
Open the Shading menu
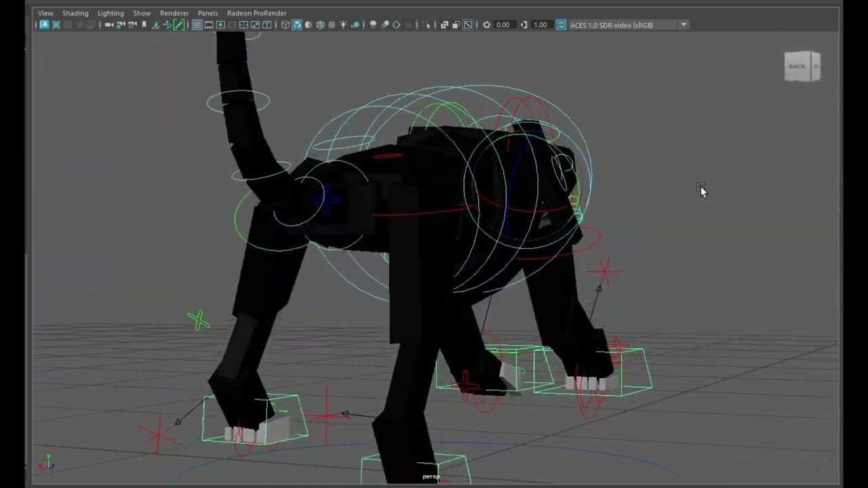75,12
